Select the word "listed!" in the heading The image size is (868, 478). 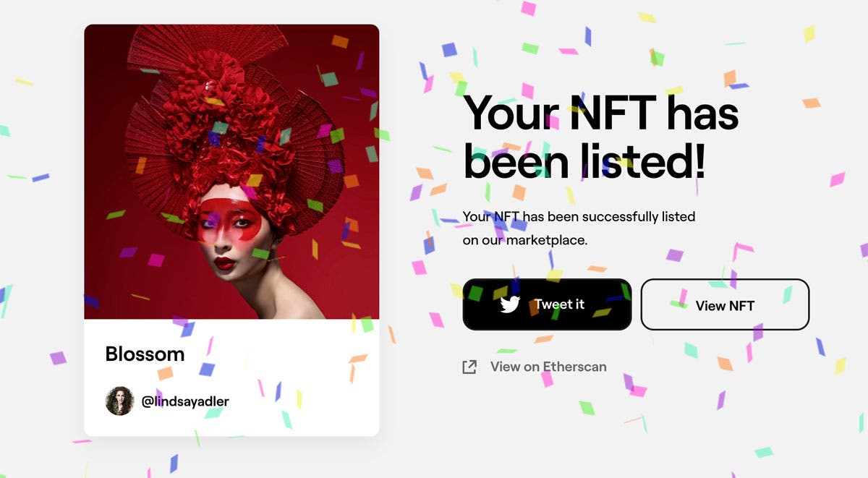click(644, 162)
